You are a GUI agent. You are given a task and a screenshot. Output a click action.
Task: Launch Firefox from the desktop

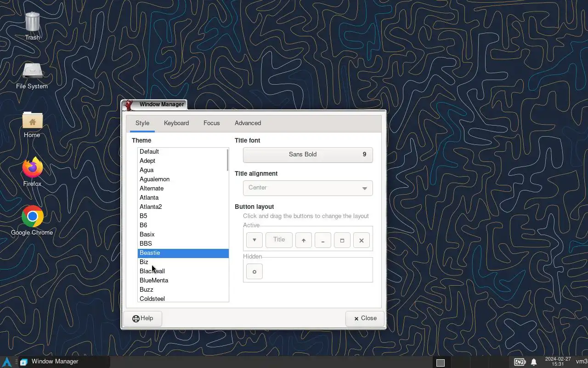(x=32, y=172)
